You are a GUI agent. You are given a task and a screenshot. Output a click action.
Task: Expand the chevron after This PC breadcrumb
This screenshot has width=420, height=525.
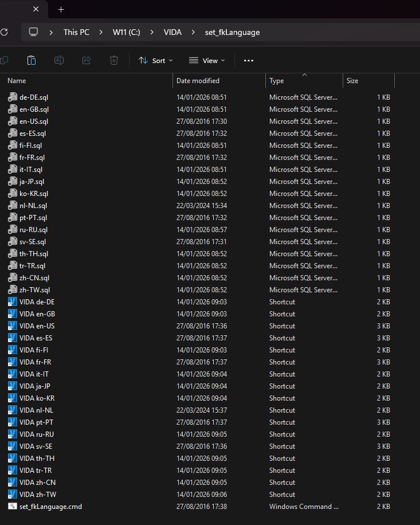pyautogui.click(x=101, y=32)
